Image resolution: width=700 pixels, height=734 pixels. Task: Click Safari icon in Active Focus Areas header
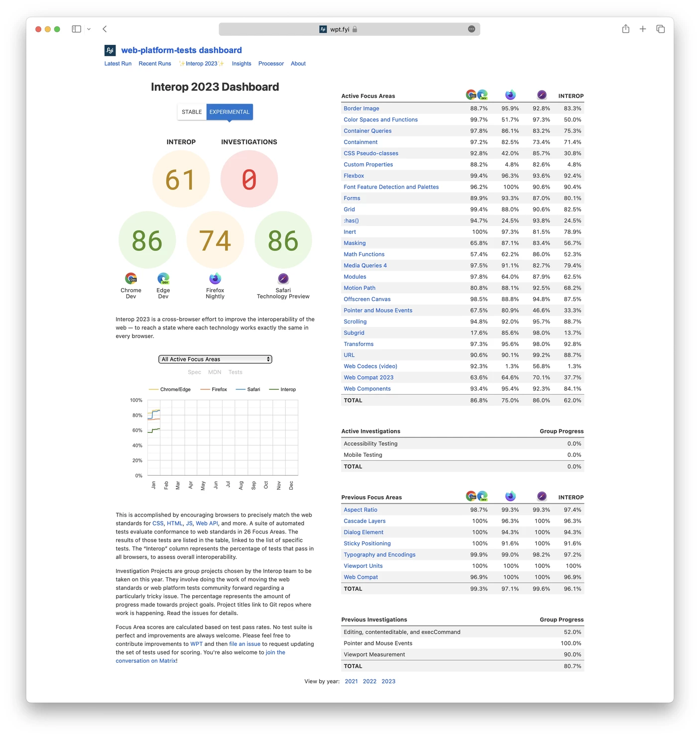[x=542, y=95]
